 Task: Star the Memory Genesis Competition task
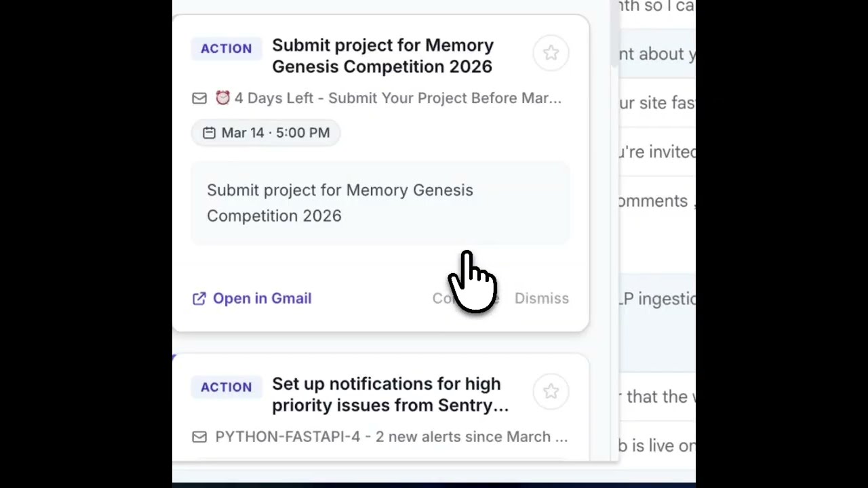point(551,53)
